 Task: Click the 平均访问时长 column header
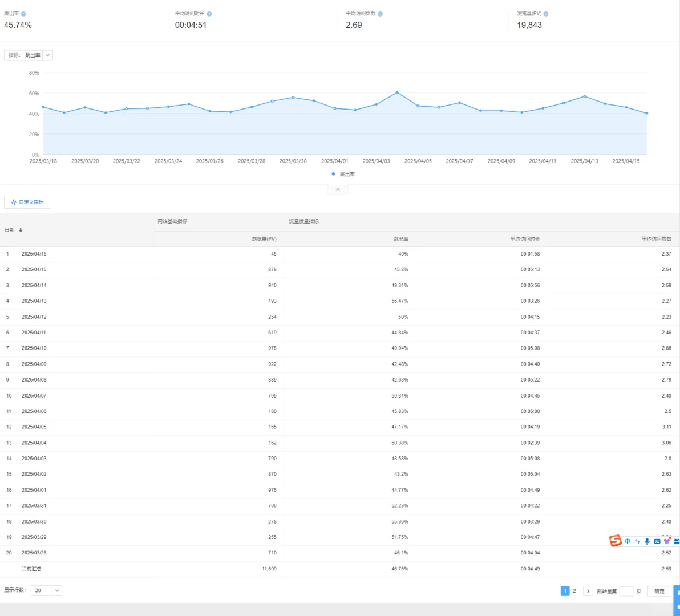(x=525, y=240)
